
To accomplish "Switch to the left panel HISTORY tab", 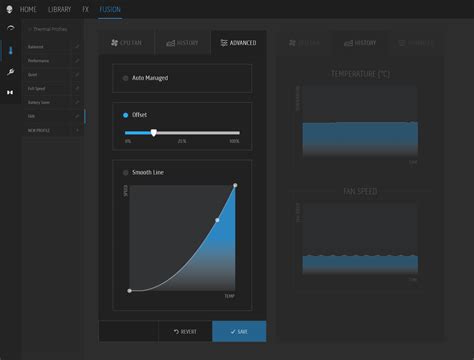I will (x=182, y=43).
